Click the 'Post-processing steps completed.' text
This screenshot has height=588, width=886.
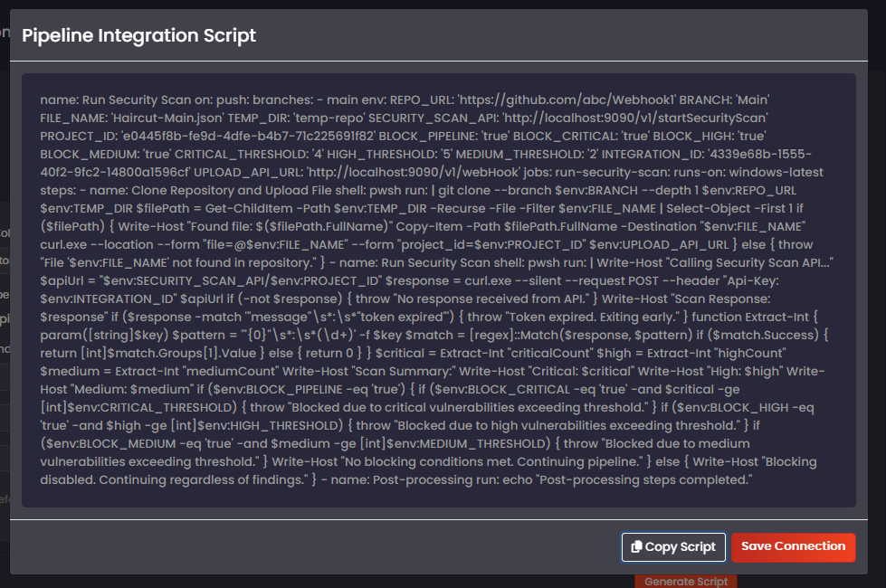click(644, 479)
